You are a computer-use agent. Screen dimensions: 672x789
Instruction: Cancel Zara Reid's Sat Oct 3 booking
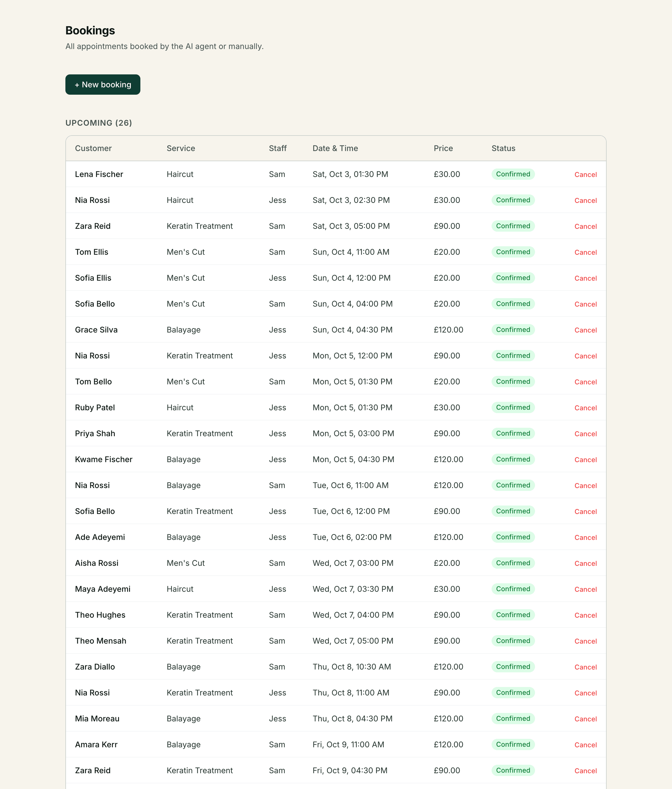tap(585, 226)
